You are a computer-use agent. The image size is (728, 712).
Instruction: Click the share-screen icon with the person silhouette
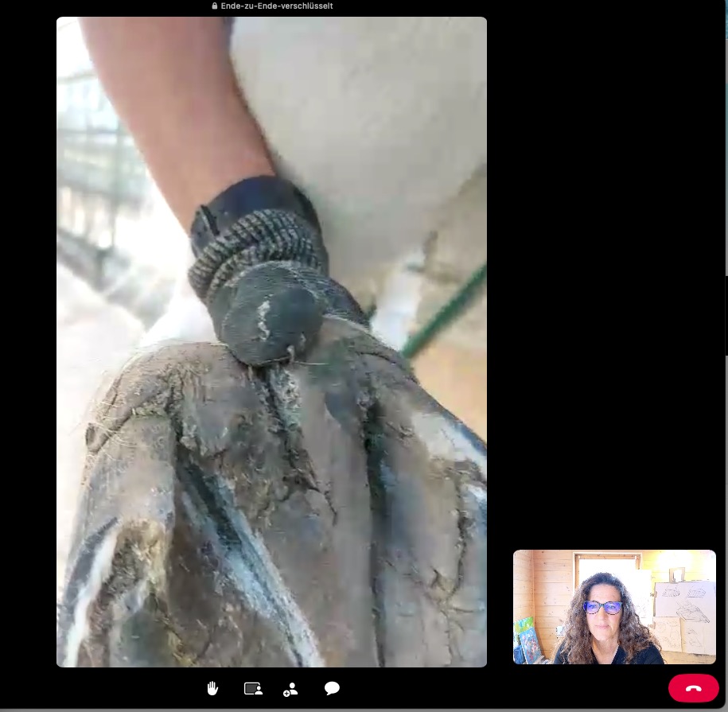coord(253,689)
